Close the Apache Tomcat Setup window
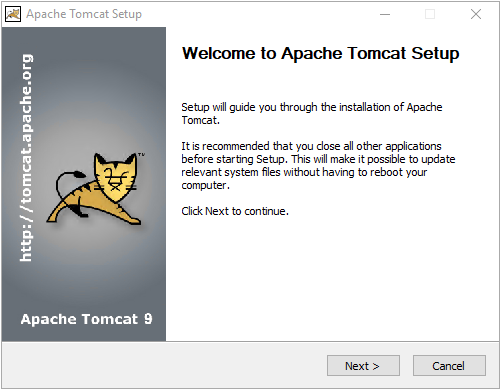 pos(476,14)
